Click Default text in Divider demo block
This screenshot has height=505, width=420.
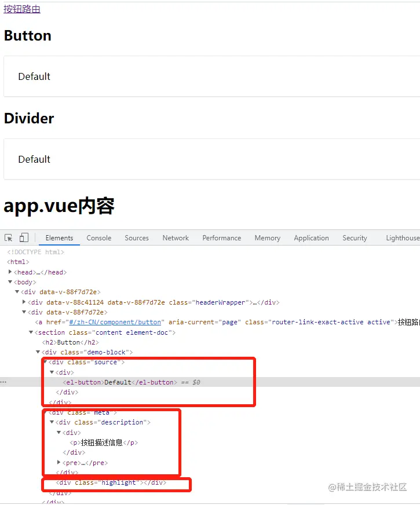34,159
